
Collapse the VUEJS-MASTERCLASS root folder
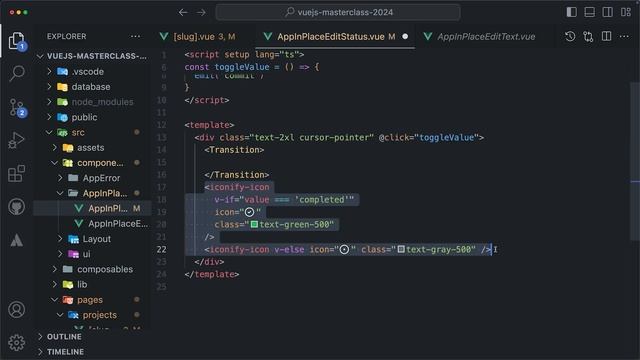(92, 56)
